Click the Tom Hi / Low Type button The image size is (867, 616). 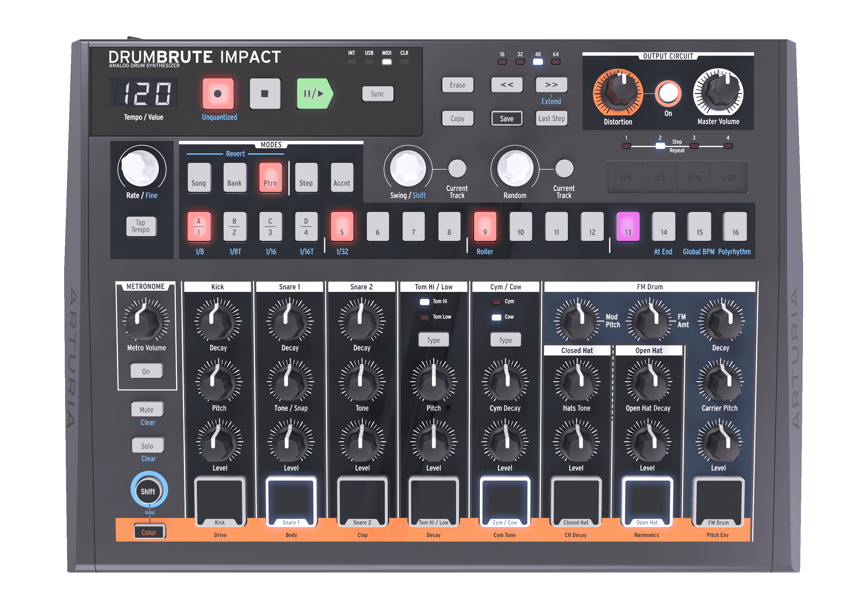(x=433, y=340)
